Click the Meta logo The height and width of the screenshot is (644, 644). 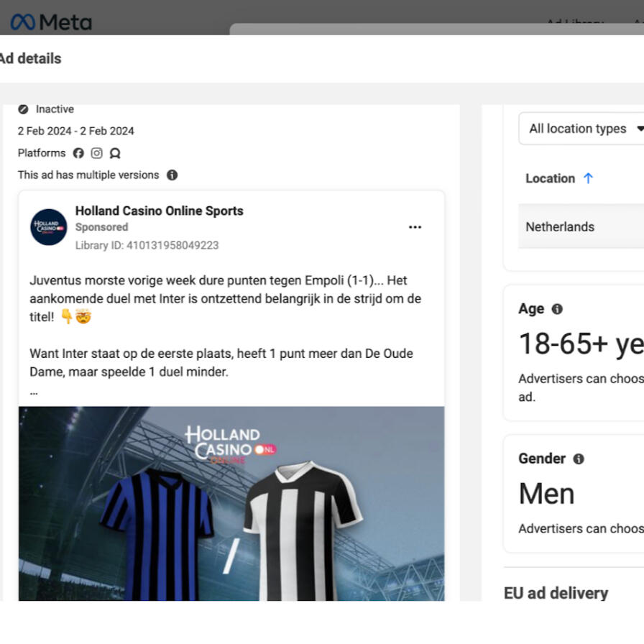pos(51,22)
